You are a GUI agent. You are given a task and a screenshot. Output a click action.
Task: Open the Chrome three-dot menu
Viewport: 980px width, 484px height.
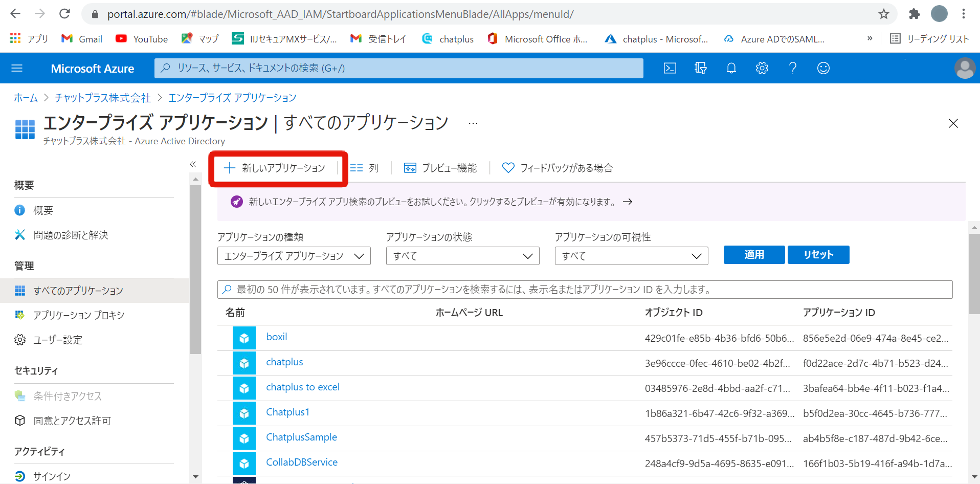[x=964, y=14]
